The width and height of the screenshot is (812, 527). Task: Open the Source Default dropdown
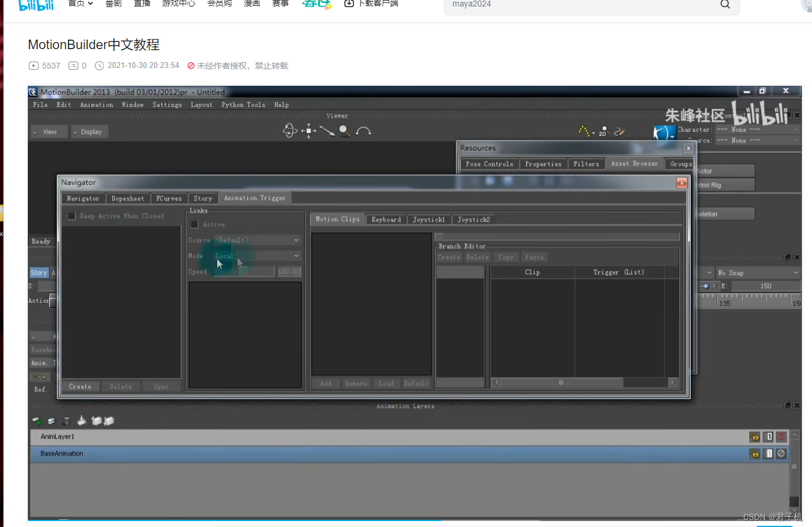257,240
